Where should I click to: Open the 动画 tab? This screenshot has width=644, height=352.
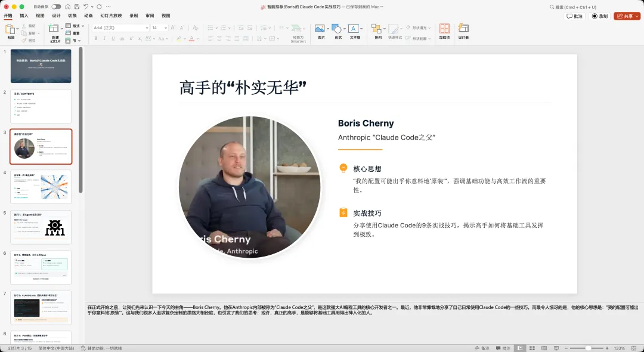coord(88,16)
